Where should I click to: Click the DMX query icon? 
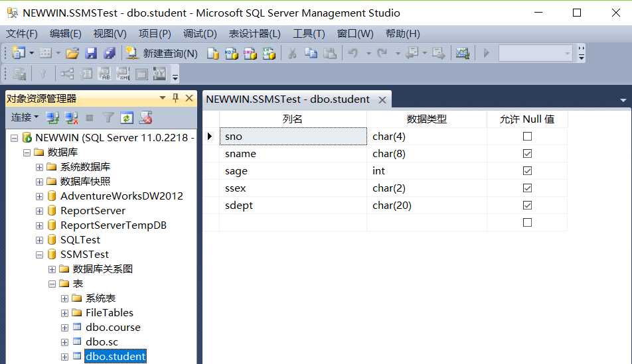pos(250,53)
